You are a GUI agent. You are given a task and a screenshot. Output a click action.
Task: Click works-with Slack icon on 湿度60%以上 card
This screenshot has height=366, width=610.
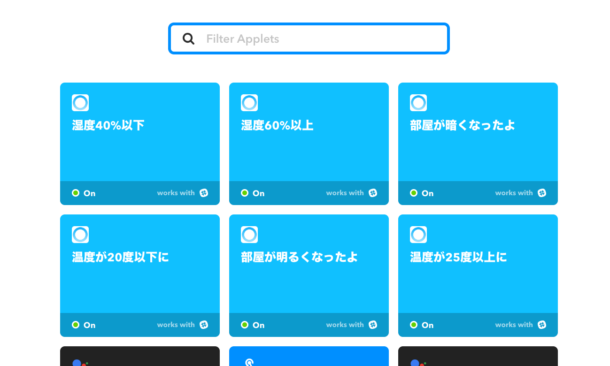(x=373, y=193)
